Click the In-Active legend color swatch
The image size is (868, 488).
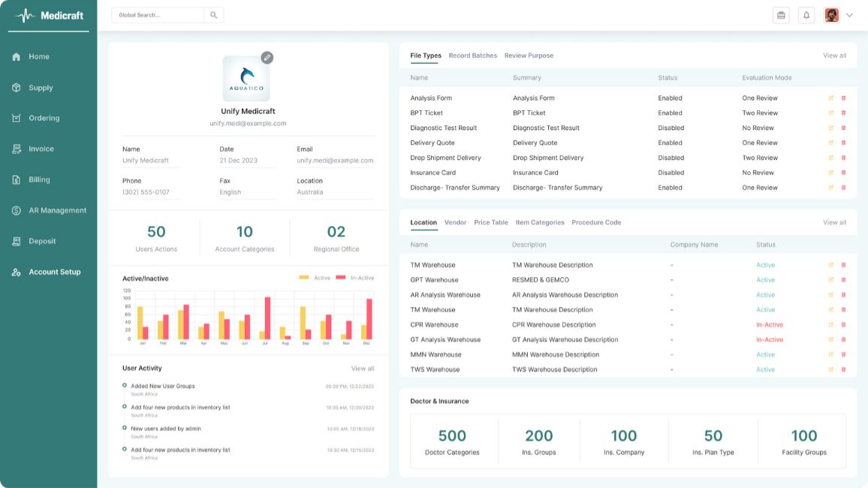(340, 278)
